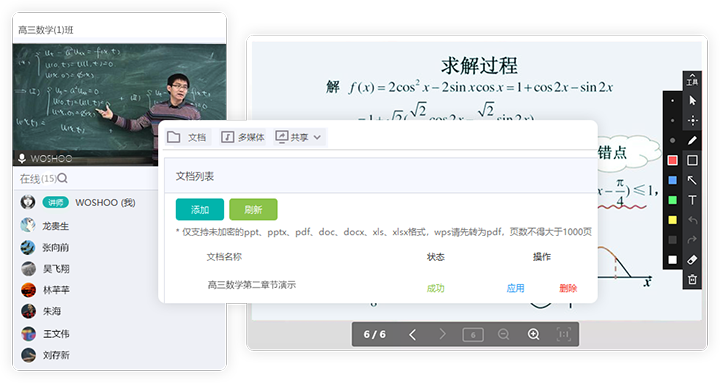The width and height of the screenshot is (720, 383).
Task: Collapse the 工具 toolbar panel
Action: click(x=692, y=79)
